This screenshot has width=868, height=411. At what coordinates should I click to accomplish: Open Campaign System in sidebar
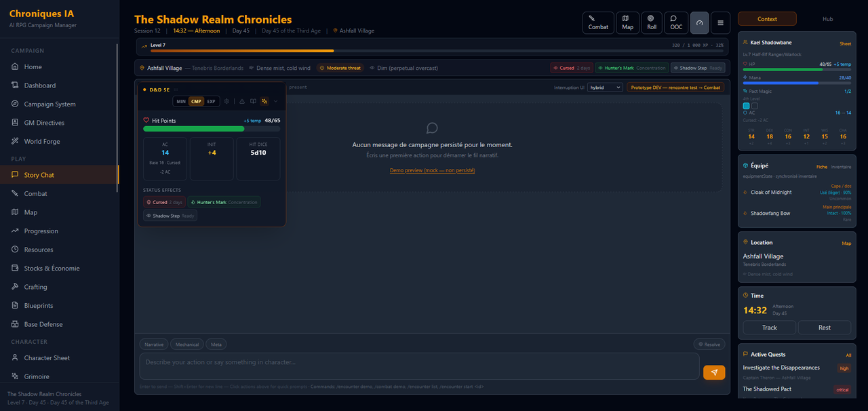pos(59,104)
